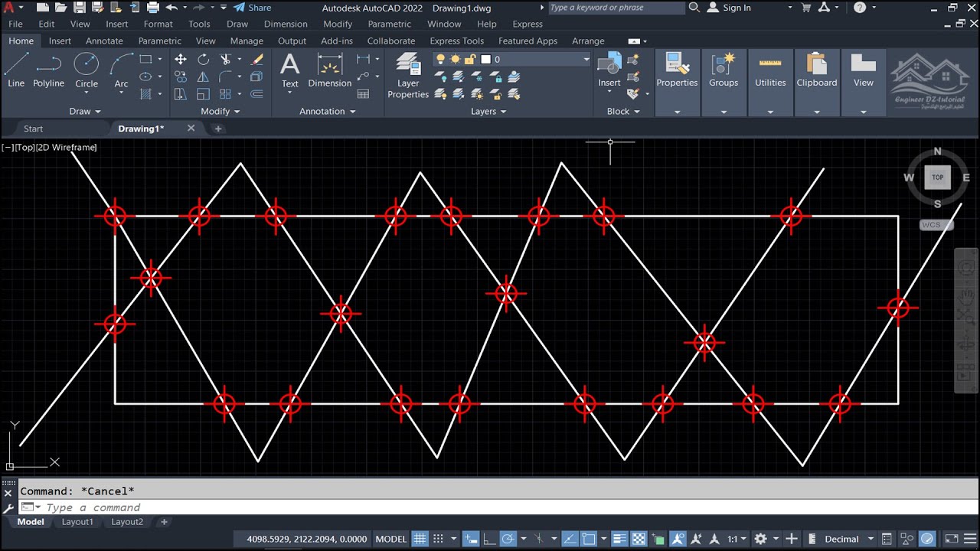
Task: Select the Polyline tool
Action: pyautogui.click(x=48, y=70)
